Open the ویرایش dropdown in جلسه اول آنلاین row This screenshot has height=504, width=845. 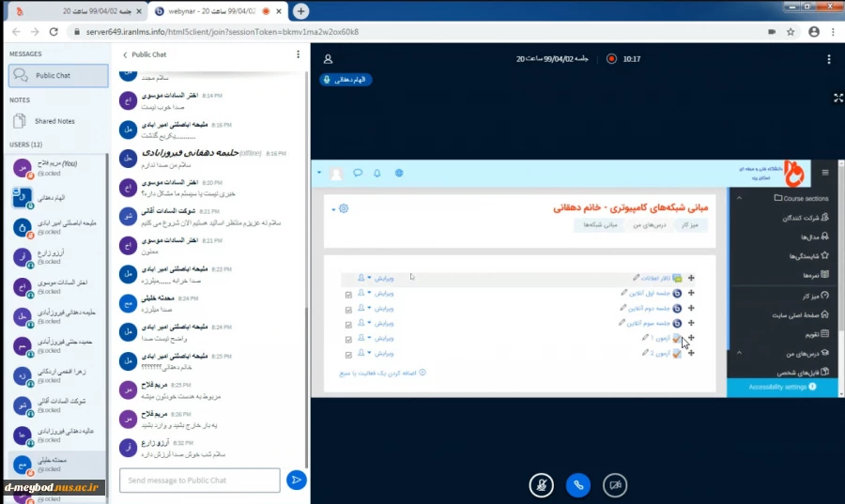tap(380, 293)
